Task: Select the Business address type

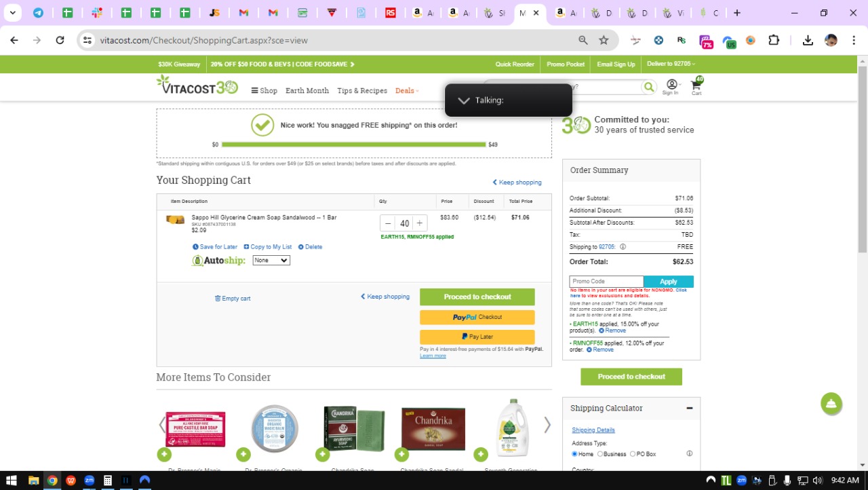Action: (600, 454)
